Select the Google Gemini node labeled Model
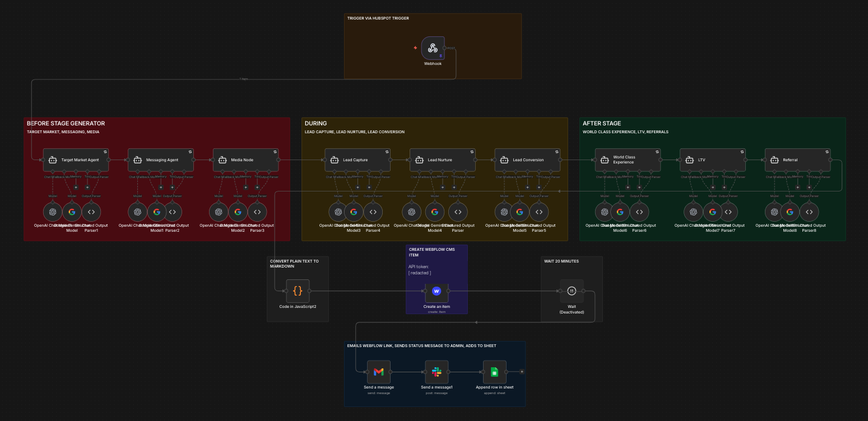This screenshot has height=421, width=868. [72, 212]
